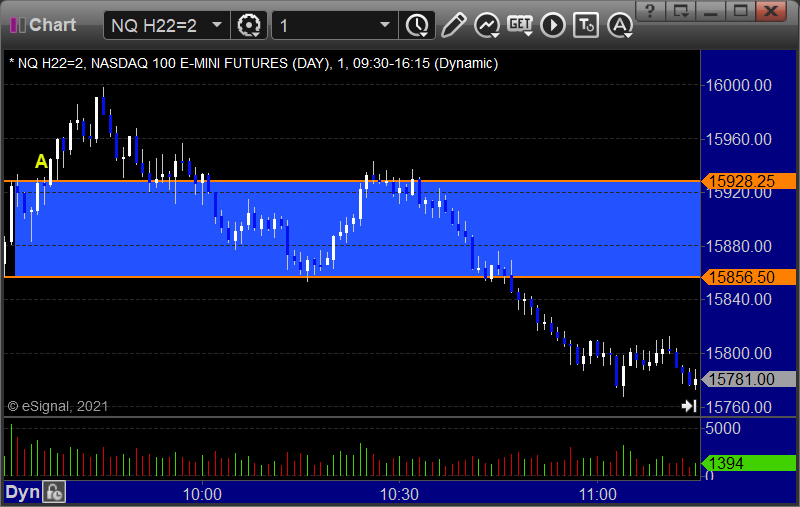Image resolution: width=800 pixels, height=507 pixels.
Task: Start bar replay play button
Action: tap(553, 25)
